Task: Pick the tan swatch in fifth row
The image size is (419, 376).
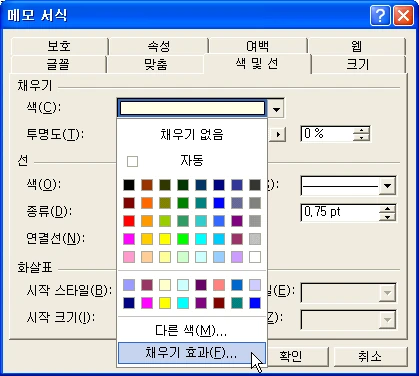Action: (147, 257)
